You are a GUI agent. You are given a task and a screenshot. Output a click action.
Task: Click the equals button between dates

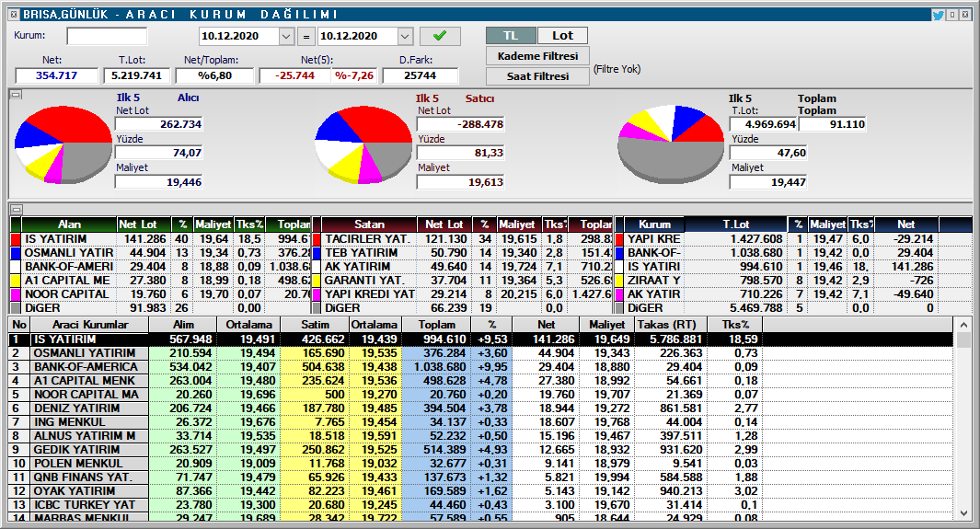pyautogui.click(x=306, y=36)
